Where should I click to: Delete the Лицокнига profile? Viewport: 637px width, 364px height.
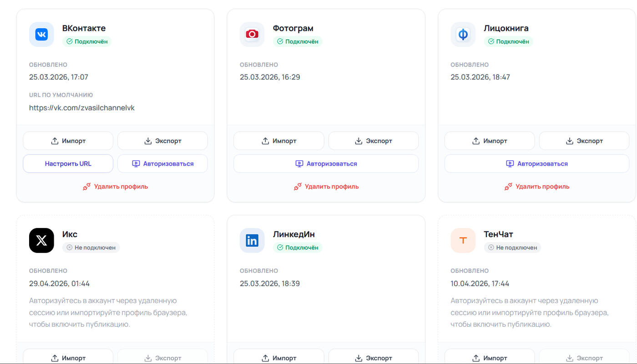(x=536, y=187)
